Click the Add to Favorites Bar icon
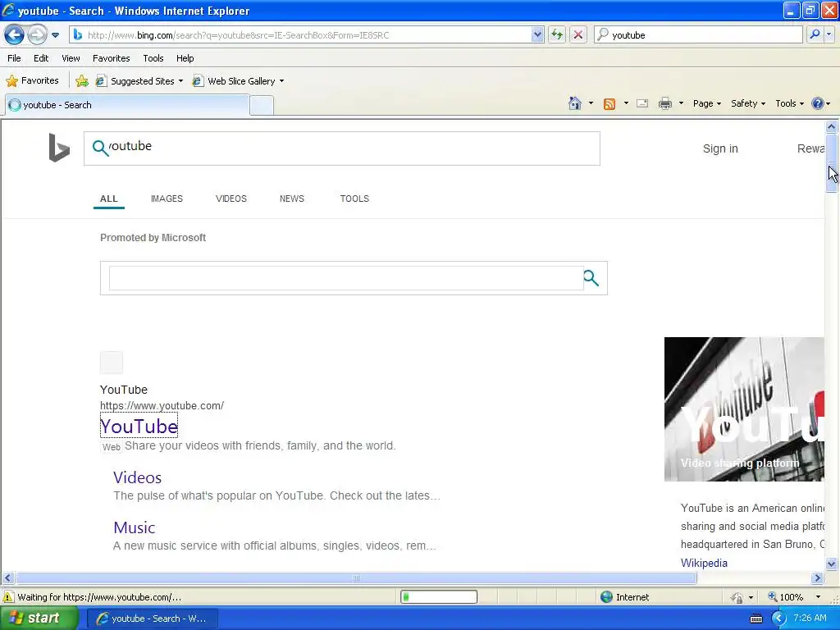The height and width of the screenshot is (630, 840). click(82, 81)
